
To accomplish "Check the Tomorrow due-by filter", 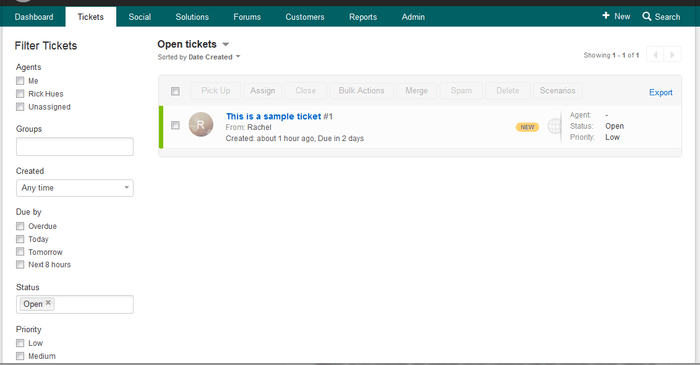I will coord(20,252).
